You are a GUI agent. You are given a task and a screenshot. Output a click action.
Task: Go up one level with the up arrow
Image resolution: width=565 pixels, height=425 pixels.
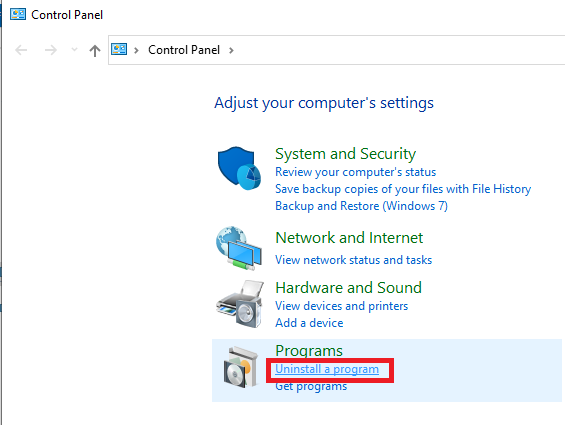[x=95, y=50]
